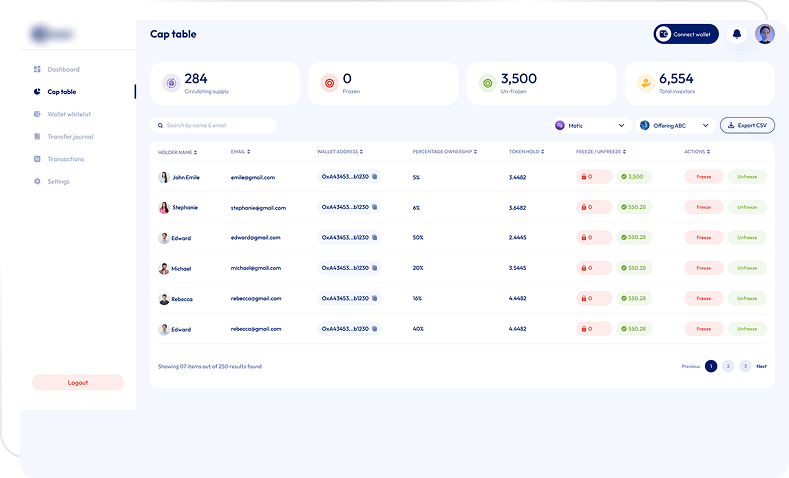Copy John Emile's wallet address

click(x=375, y=177)
